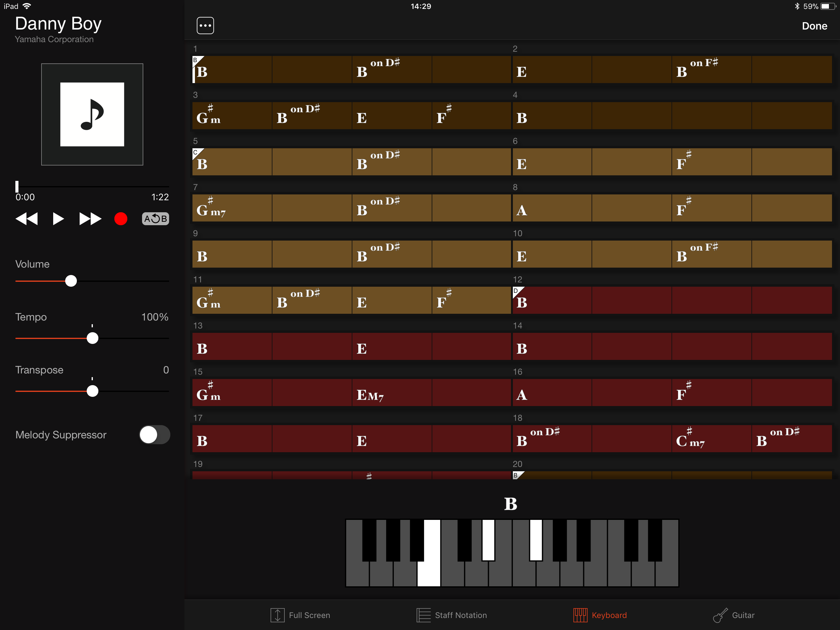Viewport: 840px width, 630px height.
Task: Enable A-B repeat loop
Action: coord(155,219)
